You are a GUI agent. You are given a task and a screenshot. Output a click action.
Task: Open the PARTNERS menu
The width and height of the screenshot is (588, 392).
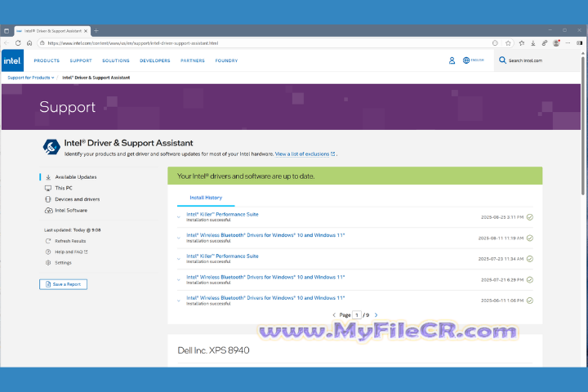point(193,60)
